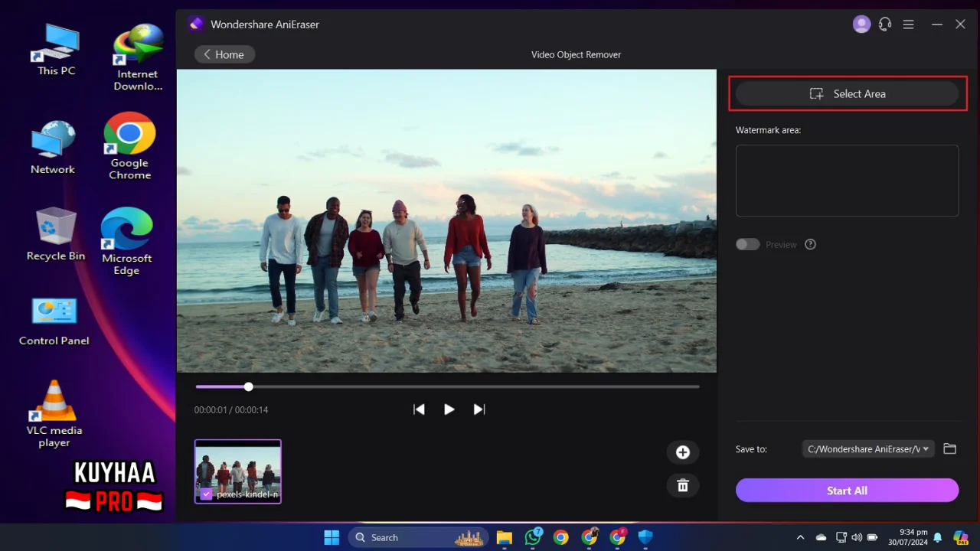This screenshot has width=980, height=551.
Task: Select the Control Panel desktop icon
Action: click(54, 321)
